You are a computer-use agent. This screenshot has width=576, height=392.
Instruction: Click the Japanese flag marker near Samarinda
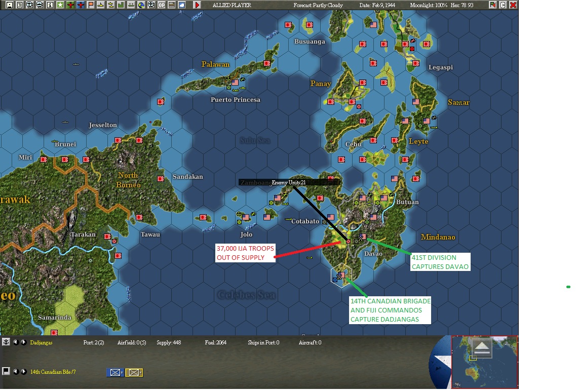pos(54,332)
